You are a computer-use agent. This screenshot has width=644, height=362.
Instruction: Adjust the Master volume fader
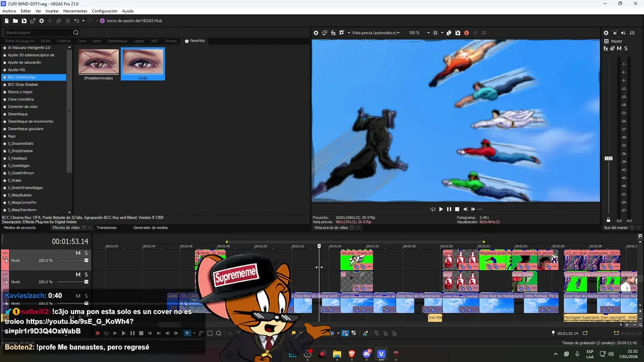608,158
